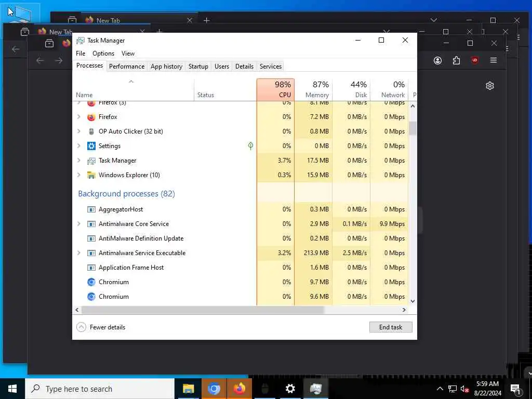This screenshot has height=399, width=532.
Task: Click the green leaf suspended status icon
Action: 250,146
